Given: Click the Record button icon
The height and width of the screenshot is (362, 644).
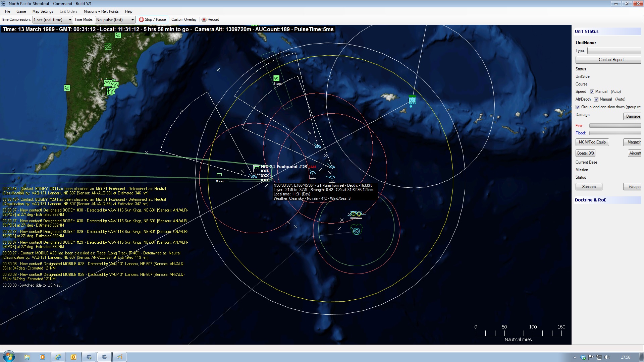Looking at the screenshot, I should 204,19.
